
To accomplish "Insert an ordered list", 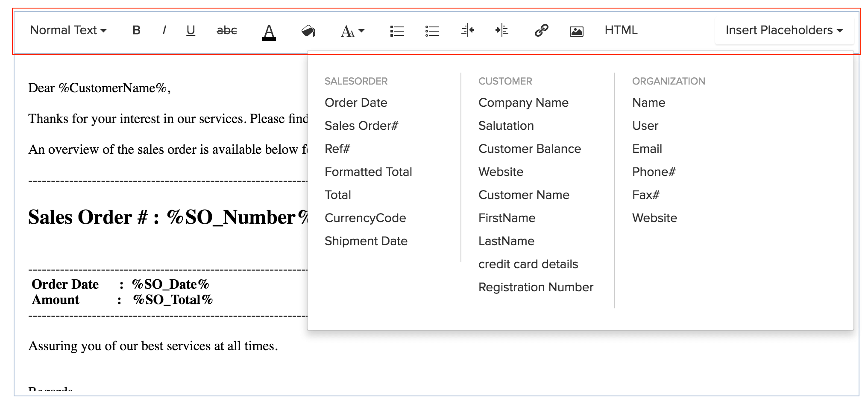I will [432, 30].
